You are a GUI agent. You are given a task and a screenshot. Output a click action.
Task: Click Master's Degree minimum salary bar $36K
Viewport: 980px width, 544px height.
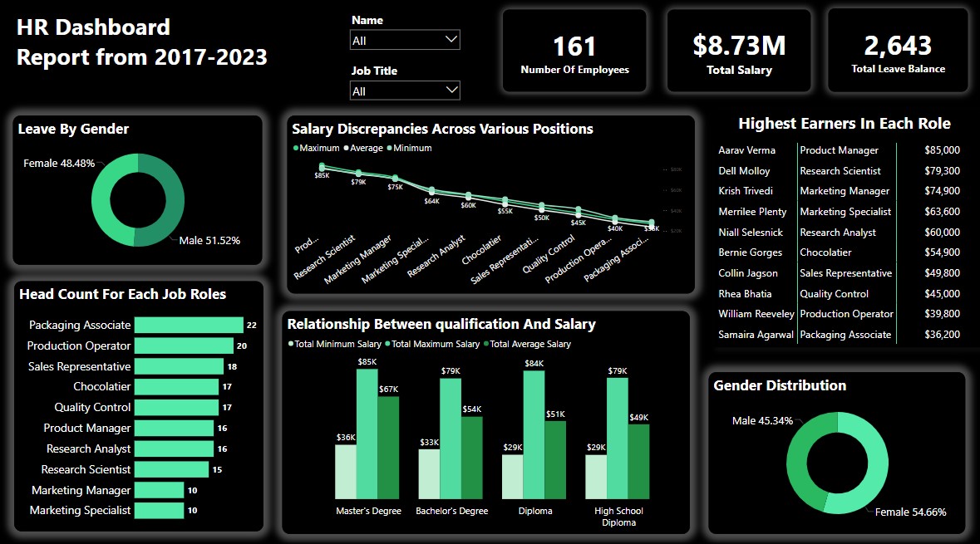pyautogui.click(x=346, y=472)
